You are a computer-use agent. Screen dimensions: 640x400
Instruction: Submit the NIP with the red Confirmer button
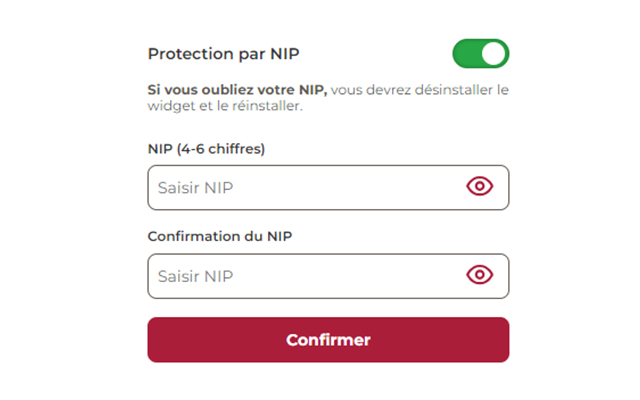click(x=328, y=340)
